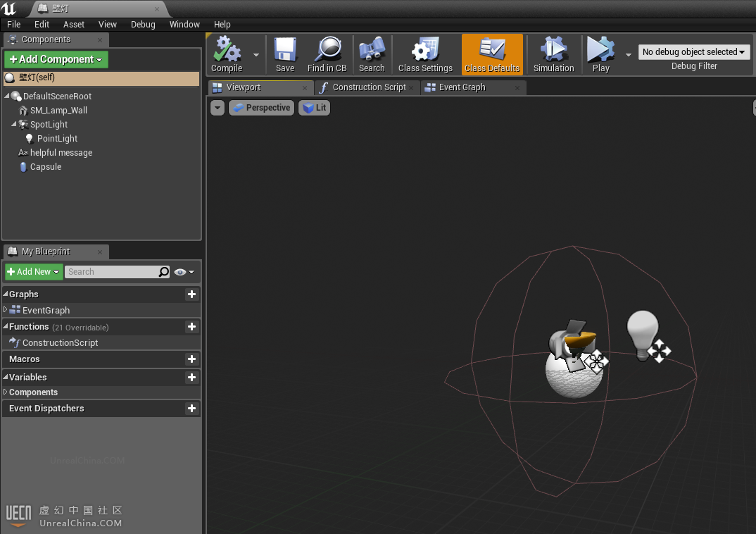Open the viewport options dropdown arrow
This screenshot has width=756, height=534.
point(218,108)
